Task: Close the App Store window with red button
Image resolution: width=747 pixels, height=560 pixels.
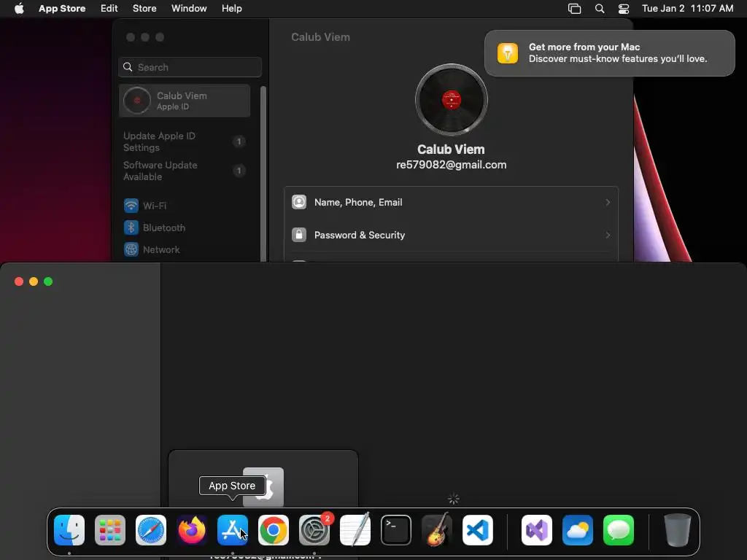Action: (x=19, y=281)
